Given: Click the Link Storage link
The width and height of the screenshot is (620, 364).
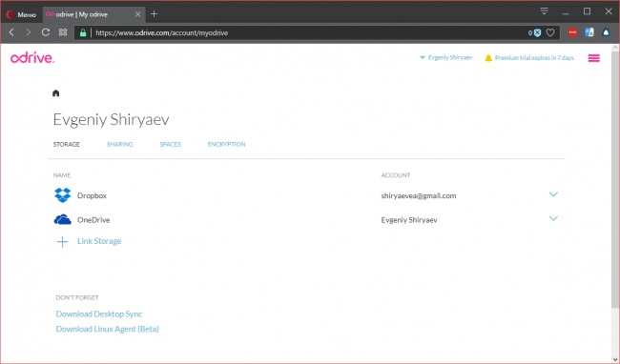Looking at the screenshot, I should click(99, 241).
